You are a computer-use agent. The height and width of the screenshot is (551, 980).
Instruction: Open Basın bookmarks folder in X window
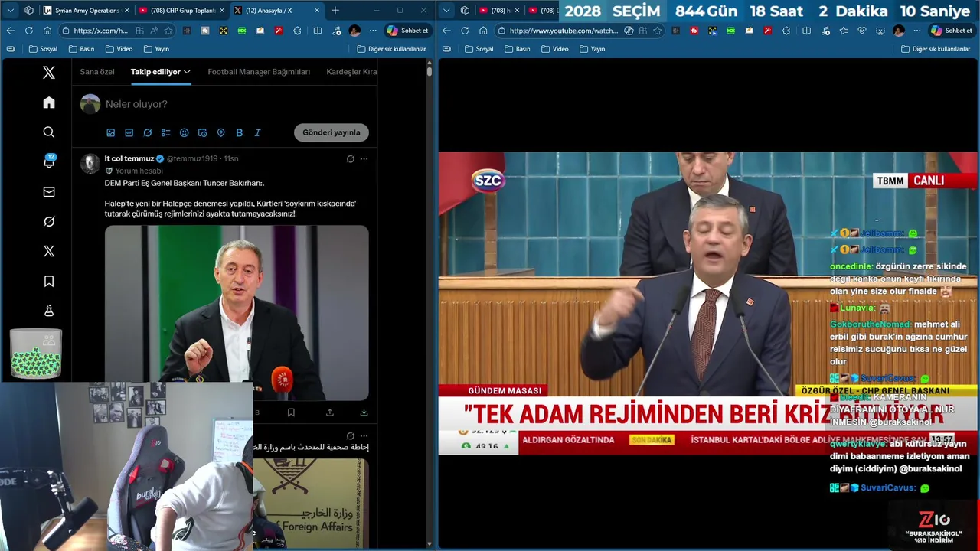click(x=81, y=49)
